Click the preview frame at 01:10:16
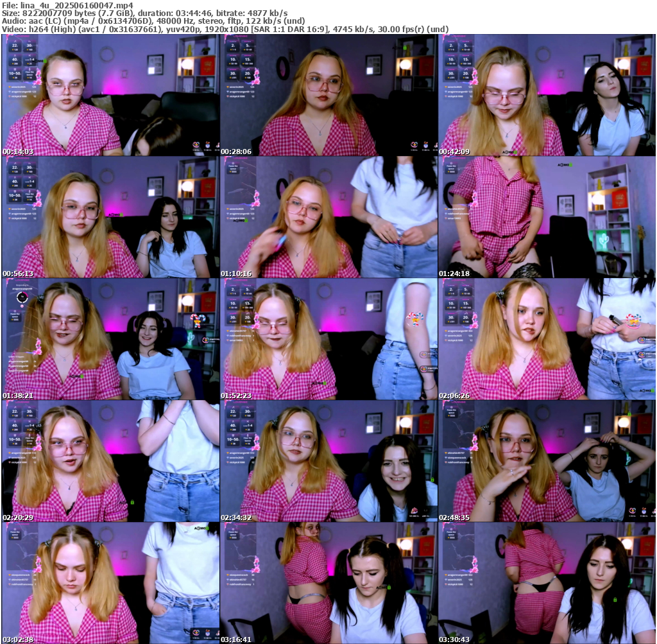The width and height of the screenshot is (657, 644). (329, 217)
